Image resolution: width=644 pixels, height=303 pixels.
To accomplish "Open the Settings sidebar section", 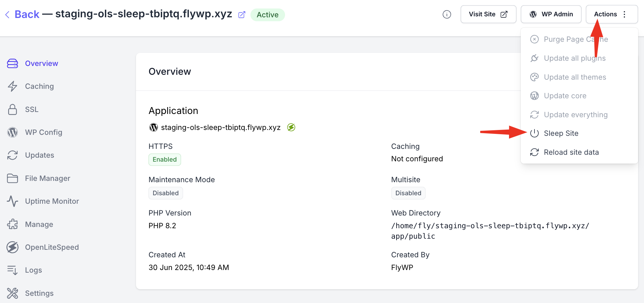I will coord(39,293).
